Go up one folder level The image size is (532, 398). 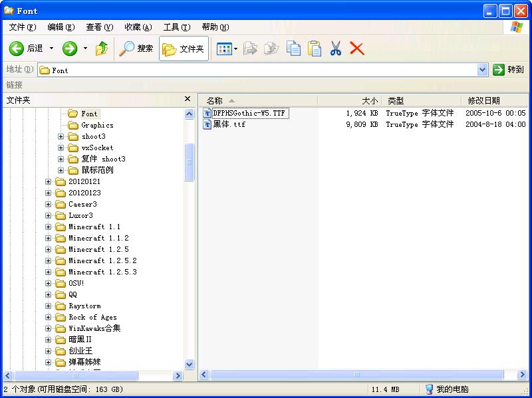[102, 49]
